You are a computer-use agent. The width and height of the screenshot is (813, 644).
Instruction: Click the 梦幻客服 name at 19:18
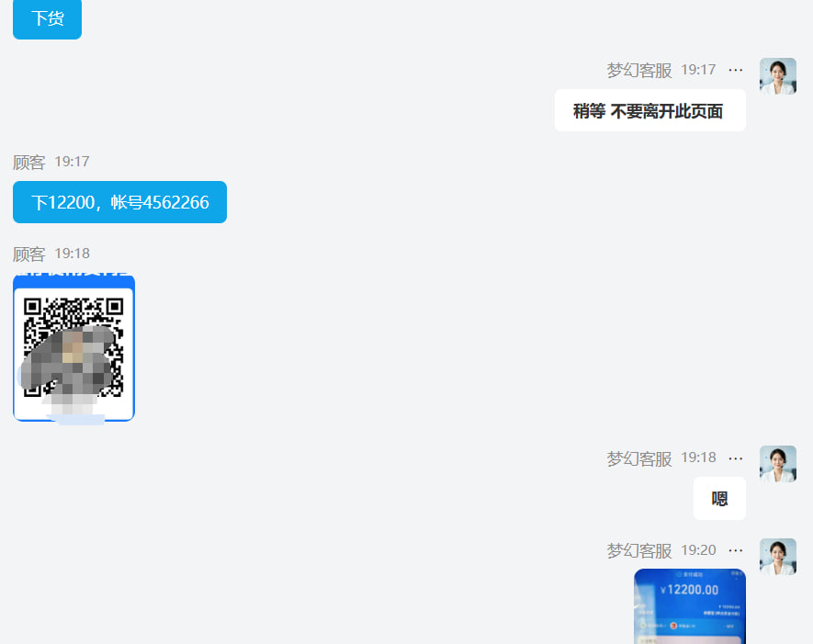click(x=638, y=458)
